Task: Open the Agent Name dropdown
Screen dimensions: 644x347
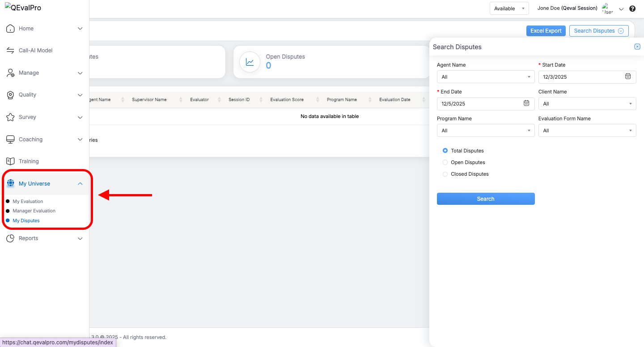Action: pos(485,77)
